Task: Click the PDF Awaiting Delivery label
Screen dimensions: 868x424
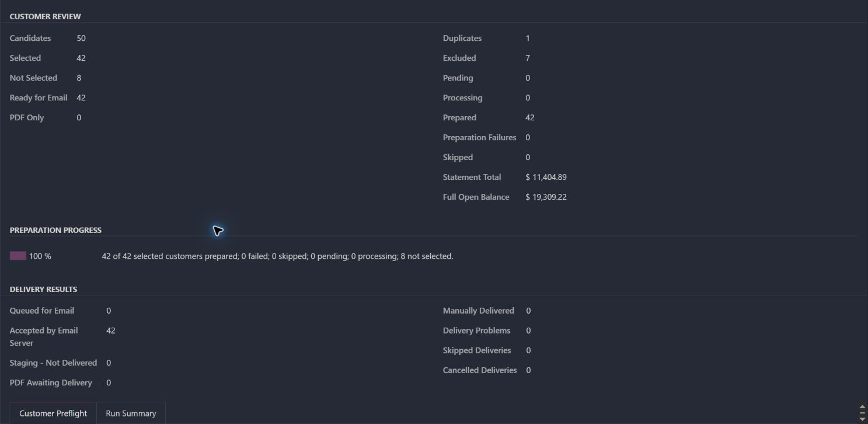Action: point(51,383)
